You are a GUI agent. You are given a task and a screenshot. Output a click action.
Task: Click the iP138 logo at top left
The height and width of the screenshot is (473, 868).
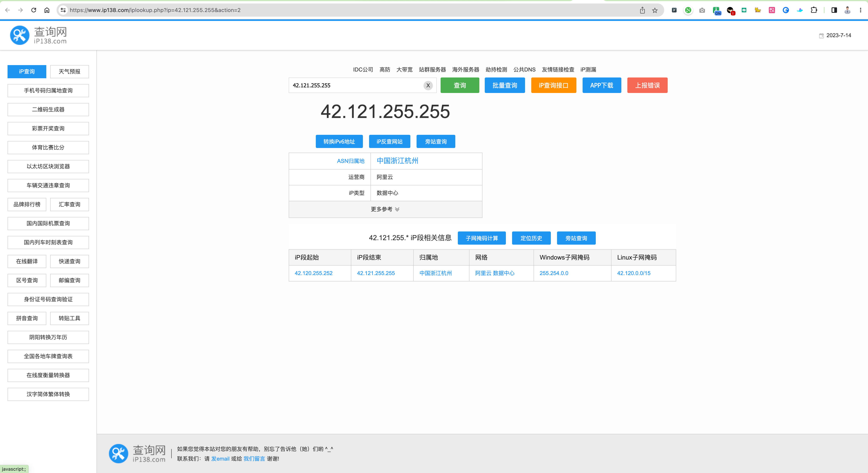point(38,35)
